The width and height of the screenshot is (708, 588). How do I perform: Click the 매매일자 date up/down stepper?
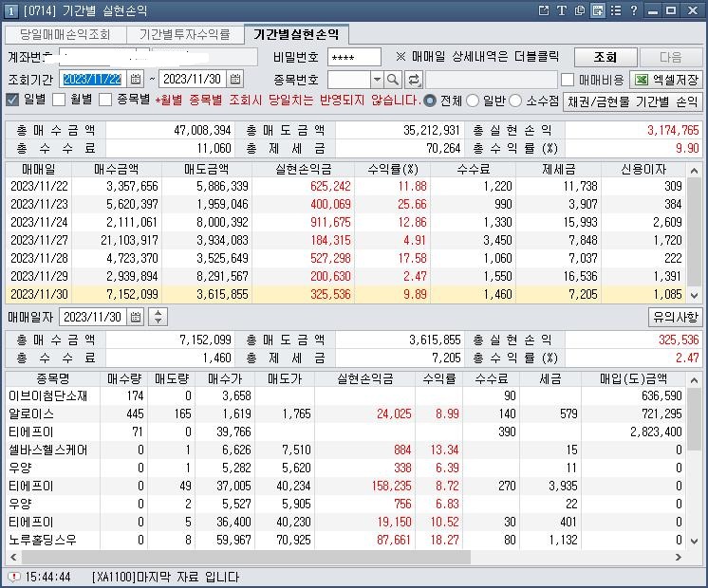coord(158,317)
